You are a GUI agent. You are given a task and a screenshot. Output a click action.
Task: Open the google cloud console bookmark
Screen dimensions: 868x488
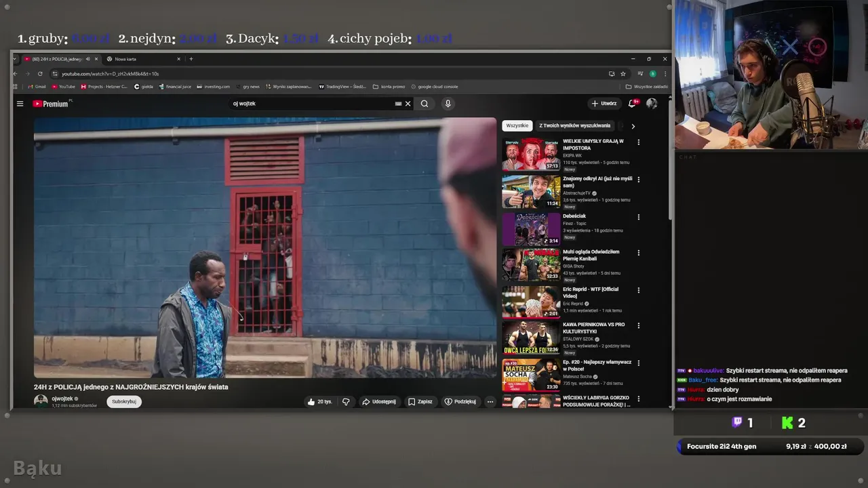[x=434, y=87]
